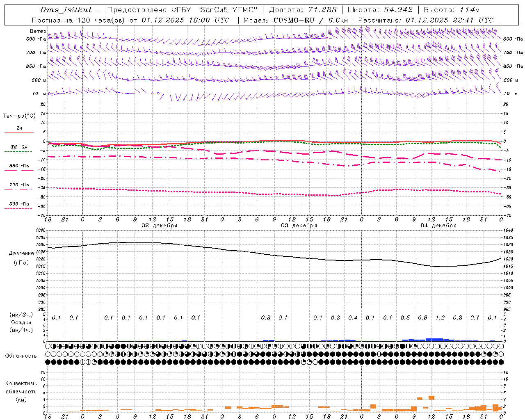525x420 pixels.
Task: Click the 'Td 2м' dew point legend label
Action: coord(19,147)
